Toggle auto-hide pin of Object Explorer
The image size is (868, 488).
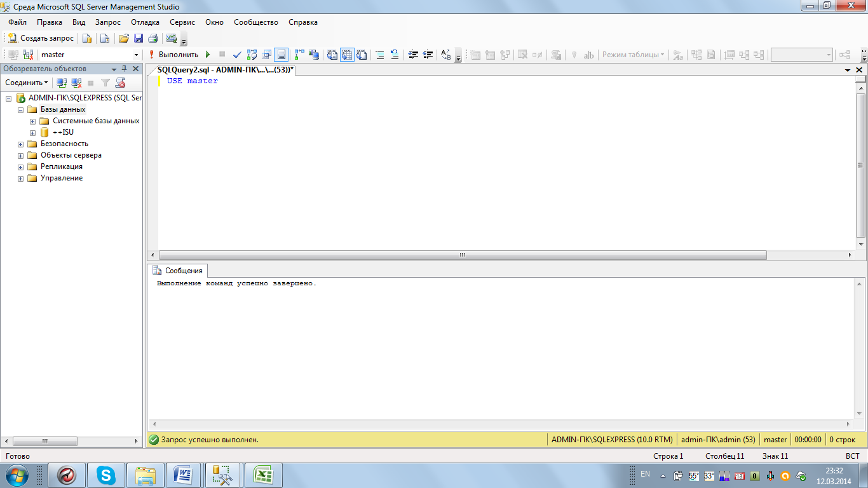[x=125, y=69]
